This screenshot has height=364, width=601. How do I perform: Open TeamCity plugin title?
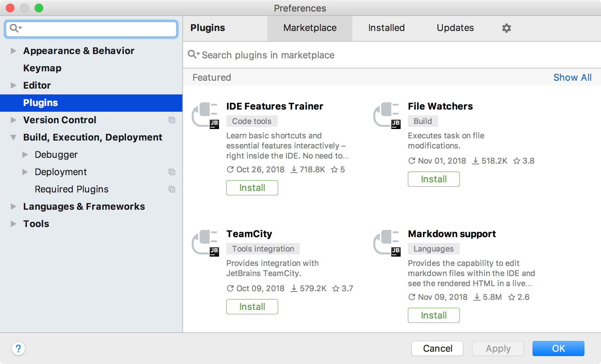click(x=249, y=234)
